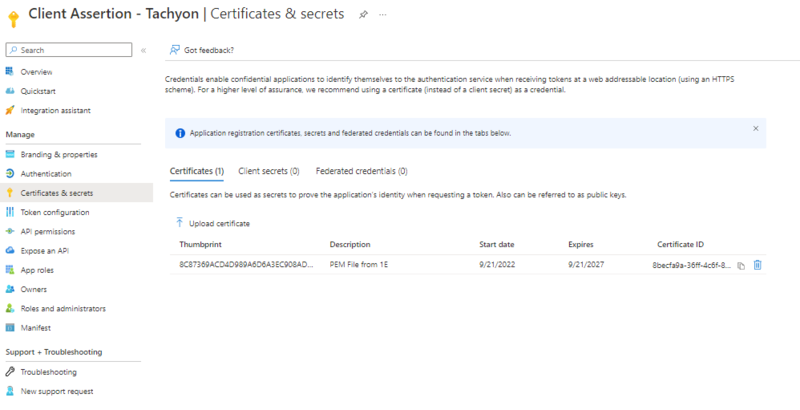
Task: Open App roles in Manage section
Action: 37,270
